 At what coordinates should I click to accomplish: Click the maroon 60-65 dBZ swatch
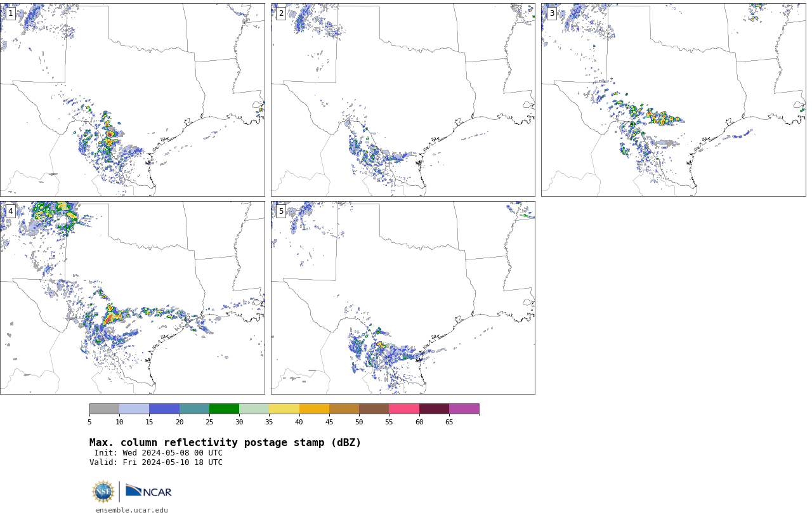(434, 409)
